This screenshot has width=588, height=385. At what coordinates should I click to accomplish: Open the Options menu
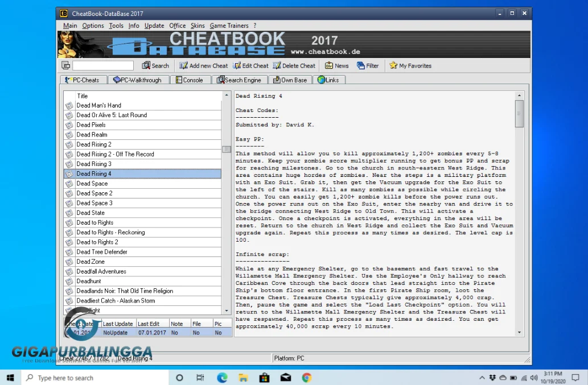point(93,26)
